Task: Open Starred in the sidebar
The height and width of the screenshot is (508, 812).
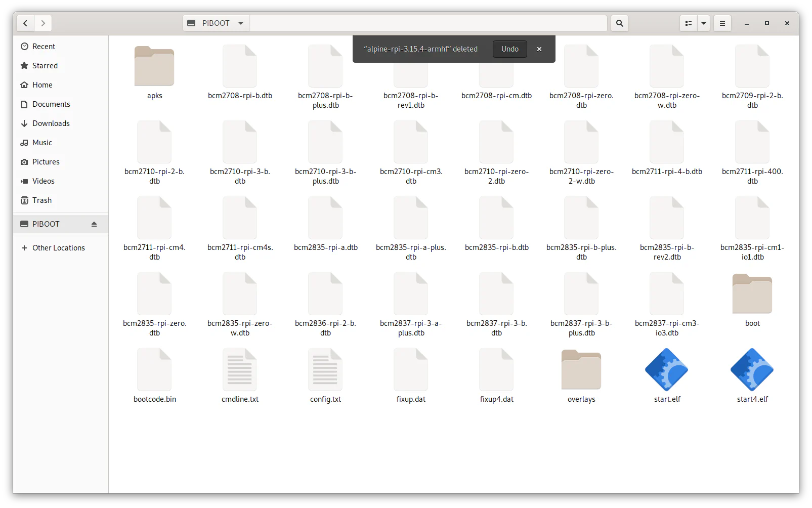Action: pos(61,66)
